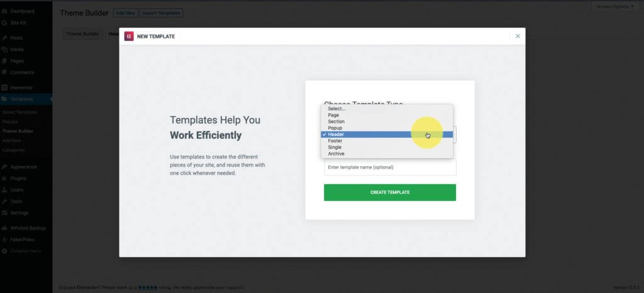Image resolution: width=644 pixels, height=293 pixels.
Task: Click the Add New button beside Theme Builder title
Action: 125,13
